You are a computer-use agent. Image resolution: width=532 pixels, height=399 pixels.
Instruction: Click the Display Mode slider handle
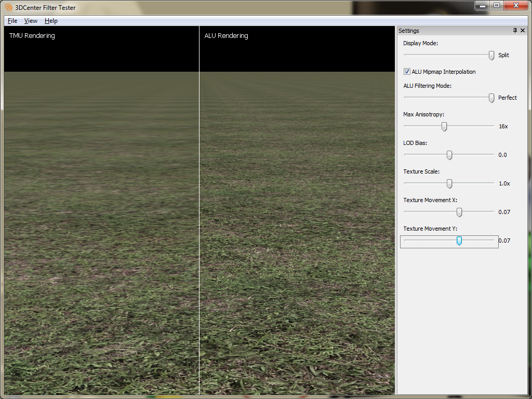(491, 55)
